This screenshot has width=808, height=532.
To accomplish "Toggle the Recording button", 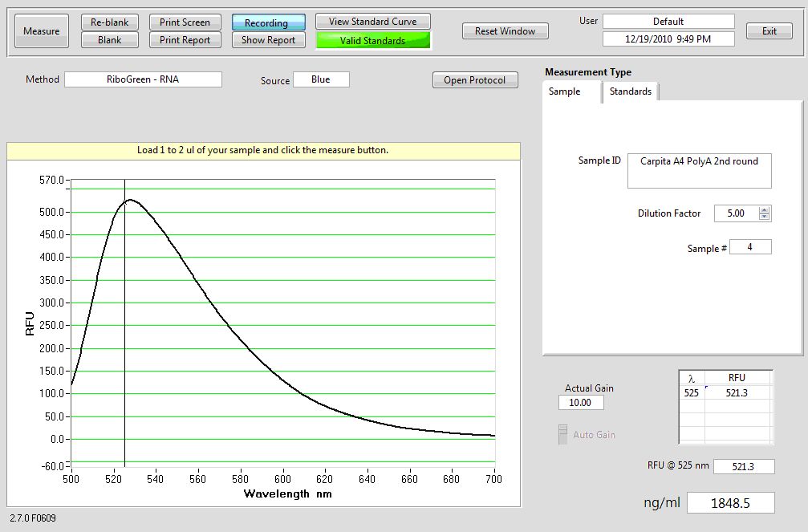I will 269,22.
